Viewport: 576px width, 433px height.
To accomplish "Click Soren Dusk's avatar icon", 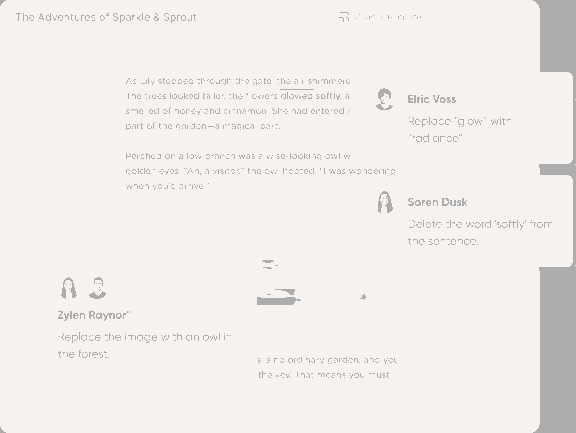I will point(385,202).
